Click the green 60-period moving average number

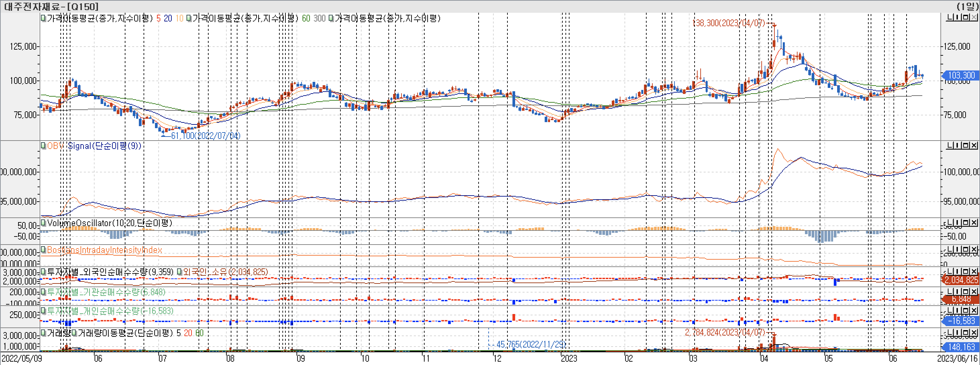pos(306,18)
